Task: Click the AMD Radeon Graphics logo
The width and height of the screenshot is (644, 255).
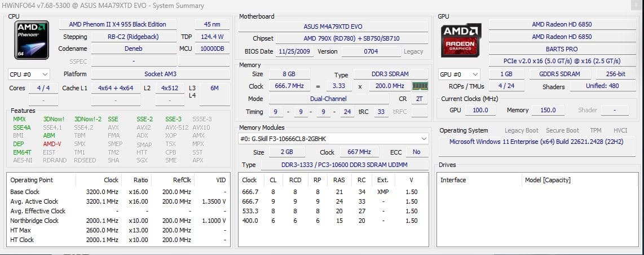Action: click(x=461, y=40)
